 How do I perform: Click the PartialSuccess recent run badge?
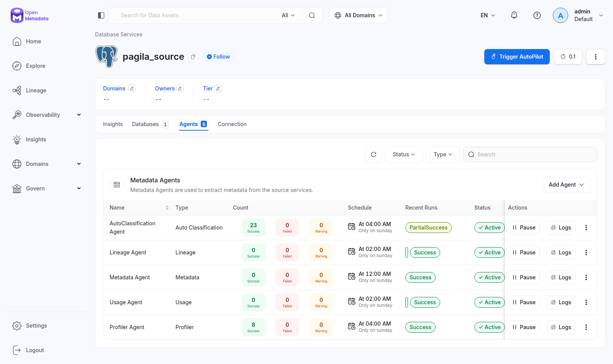pyautogui.click(x=428, y=228)
